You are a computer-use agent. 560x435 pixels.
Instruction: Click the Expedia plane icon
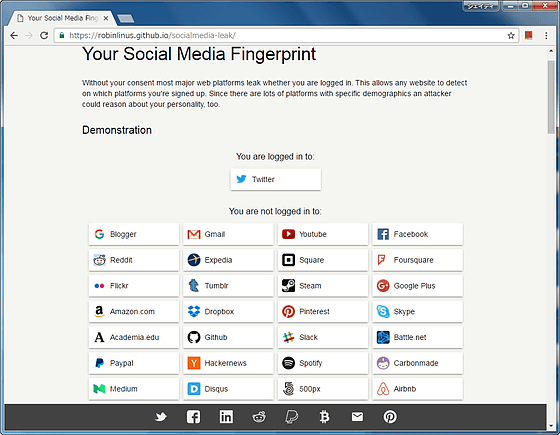[194, 260]
